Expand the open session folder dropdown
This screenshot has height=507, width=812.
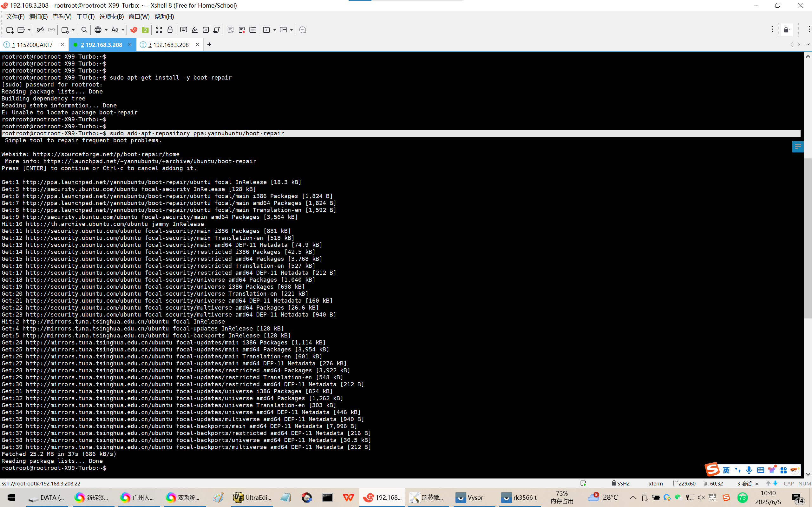pyautogui.click(x=29, y=30)
